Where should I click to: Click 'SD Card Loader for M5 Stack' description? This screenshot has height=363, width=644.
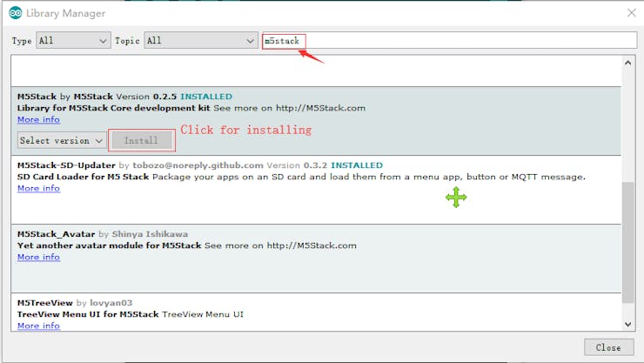(x=83, y=177)
